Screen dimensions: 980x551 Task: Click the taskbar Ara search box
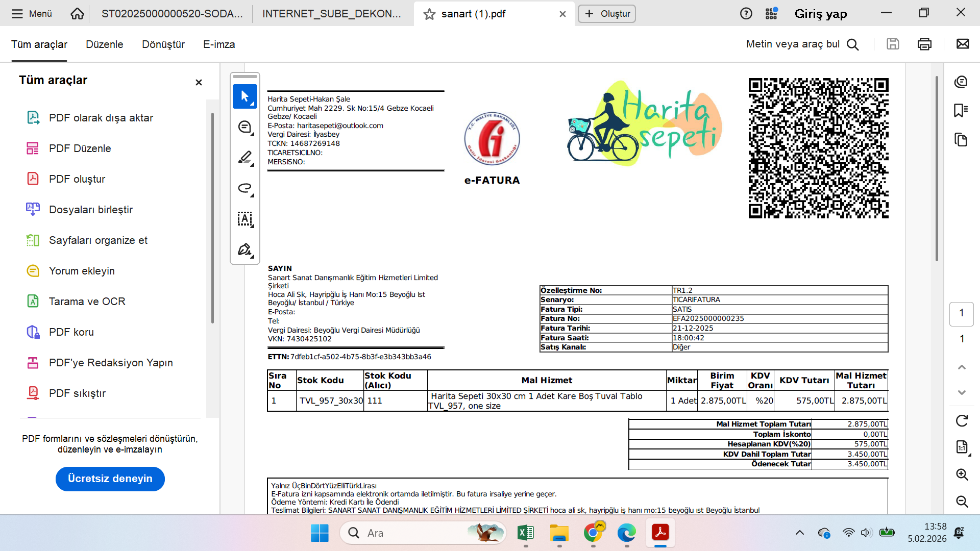[x=423, y=533]
